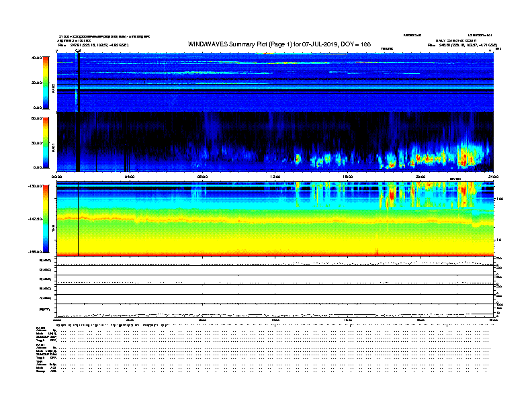532x411 pixels.
Task: Click the 30.00 label on RAD1 scale
Action: click(x=36, y=143)
